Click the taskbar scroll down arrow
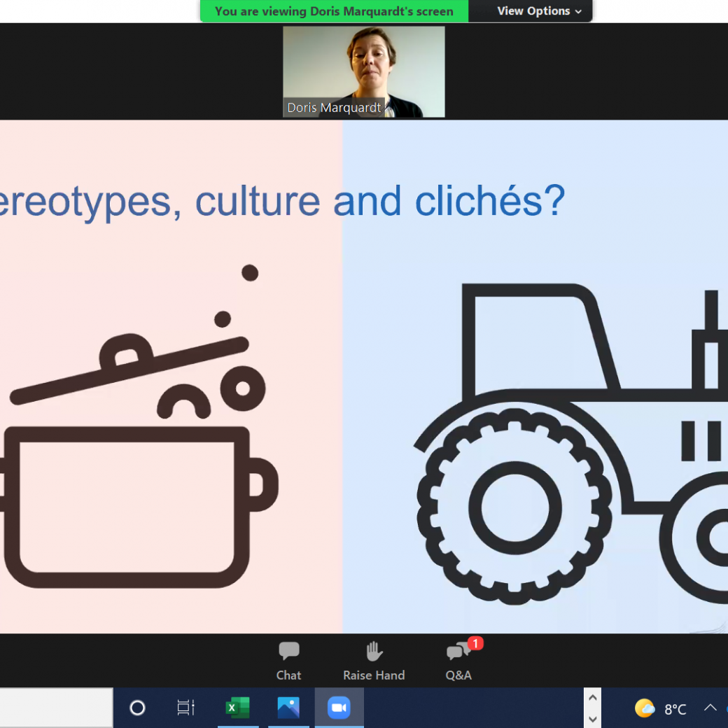The width and height of the screenshot is (728, 728). pyautogui.click(x=592, y=719)
